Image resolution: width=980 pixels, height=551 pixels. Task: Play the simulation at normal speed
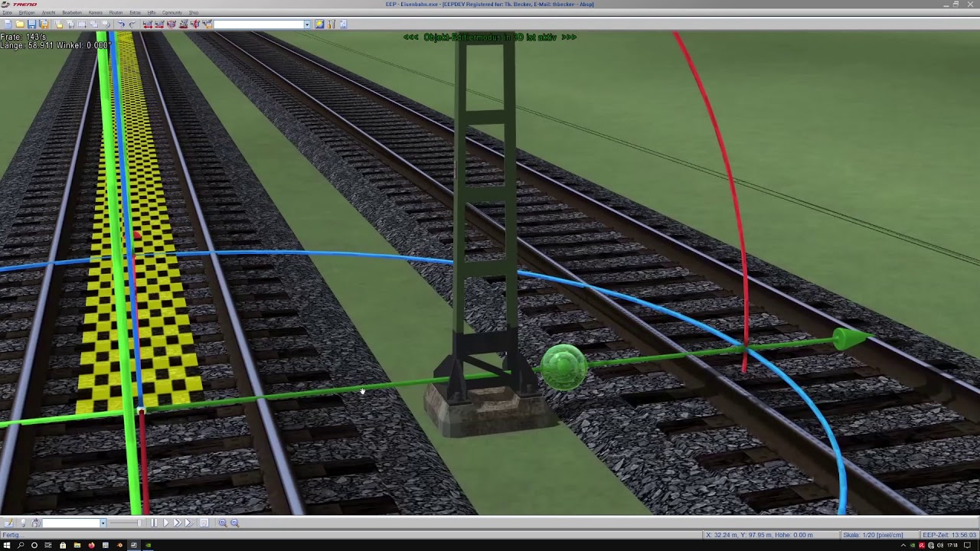tap(166, 523)
